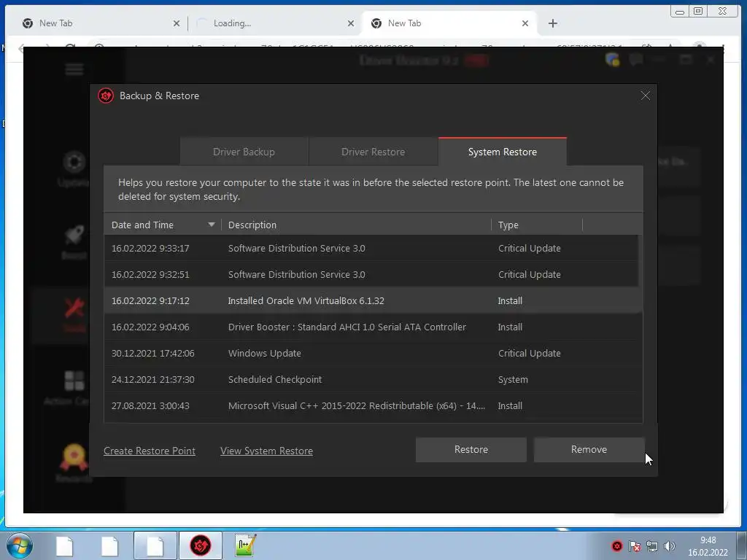Select the System Restore tab
This screenshot has width=747, height=560.
coord(502,152)
